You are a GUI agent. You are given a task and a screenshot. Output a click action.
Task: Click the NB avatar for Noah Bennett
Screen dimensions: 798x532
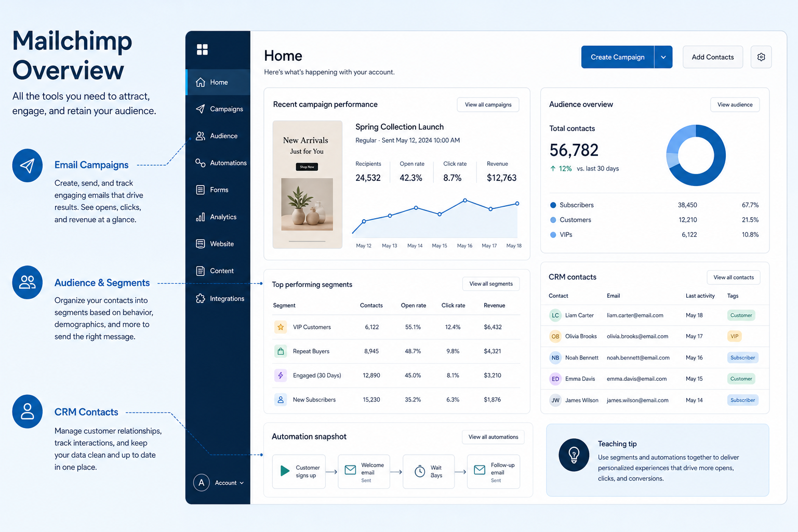(x=555, y=357)
